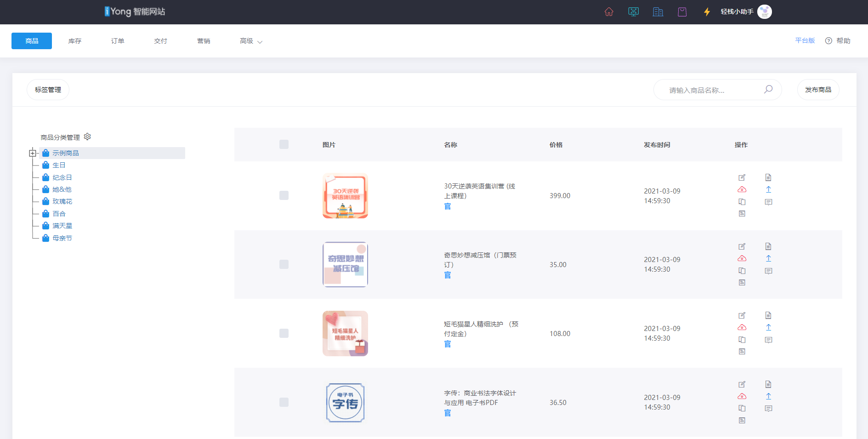Switch to the 交付 tab
Viewport: 868px width, 439px height.
pyautogui.click(x=160, y=41)
